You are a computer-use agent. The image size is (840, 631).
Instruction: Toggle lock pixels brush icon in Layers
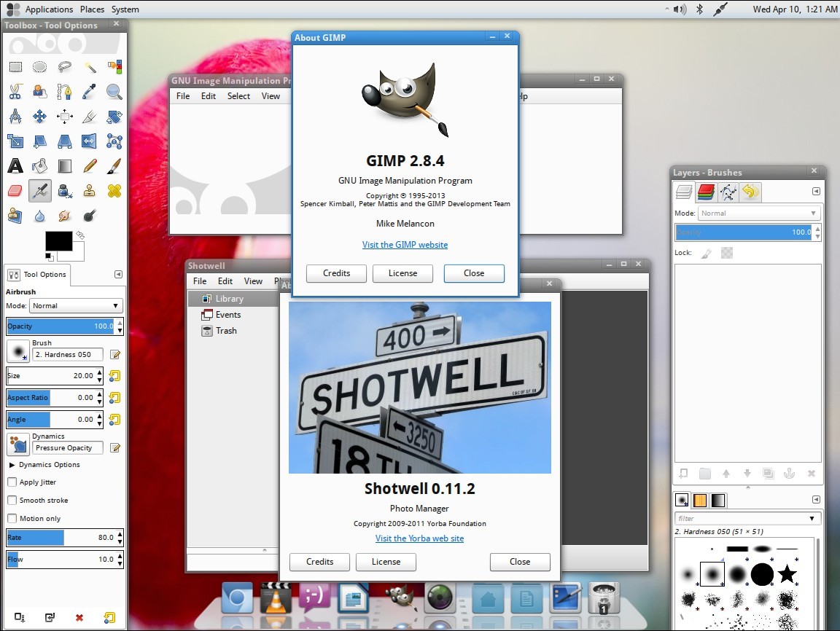tap(707, 253)
